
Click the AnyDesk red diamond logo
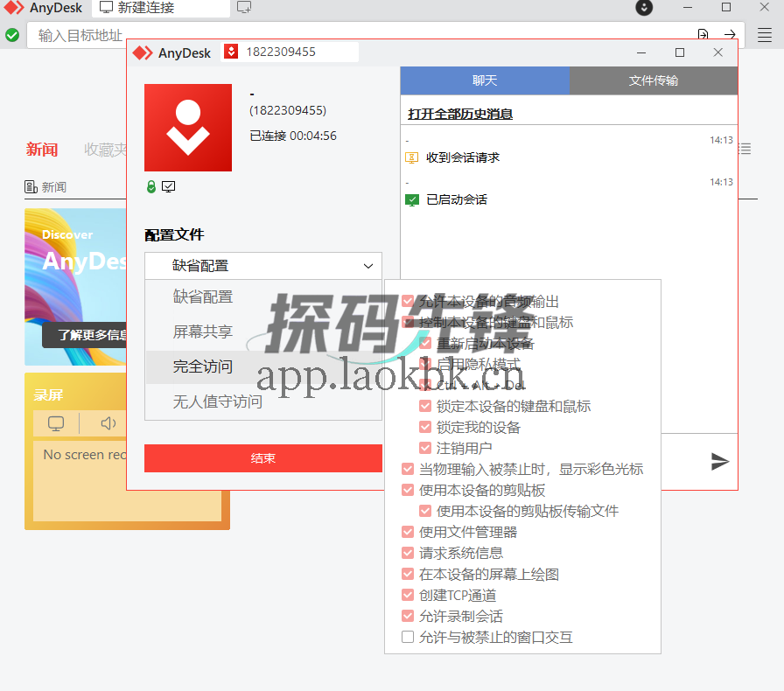pyautogui.click(x=143, y=52)
